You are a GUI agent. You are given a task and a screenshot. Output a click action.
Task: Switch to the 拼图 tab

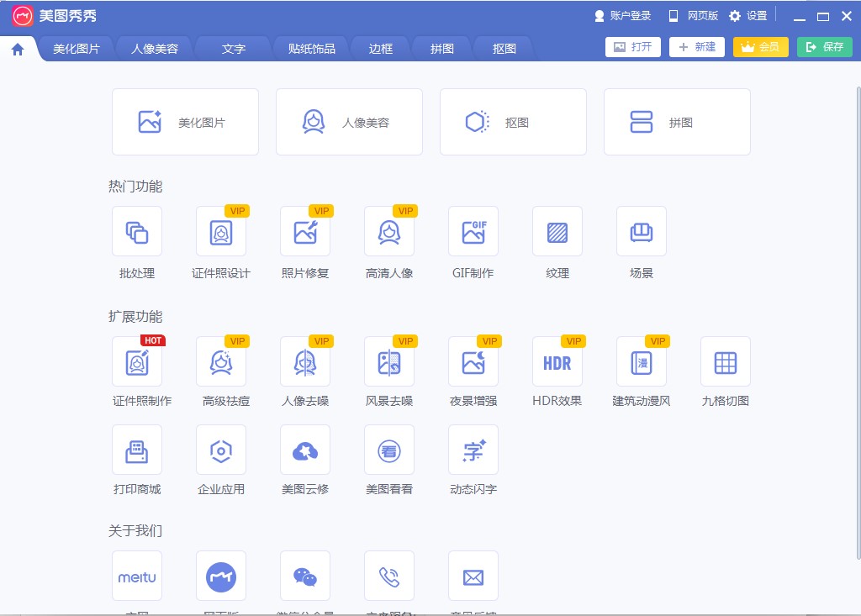click(442, 49)
